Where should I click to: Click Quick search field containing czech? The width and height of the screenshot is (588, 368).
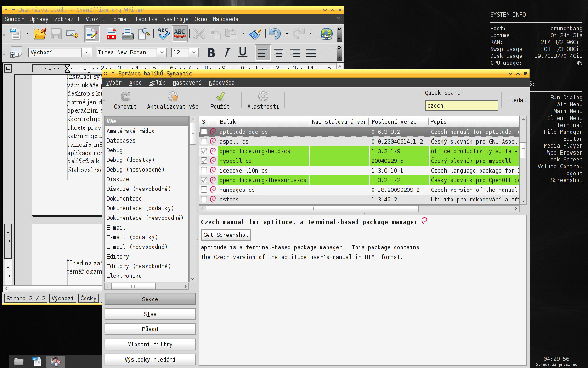[462, 105]
